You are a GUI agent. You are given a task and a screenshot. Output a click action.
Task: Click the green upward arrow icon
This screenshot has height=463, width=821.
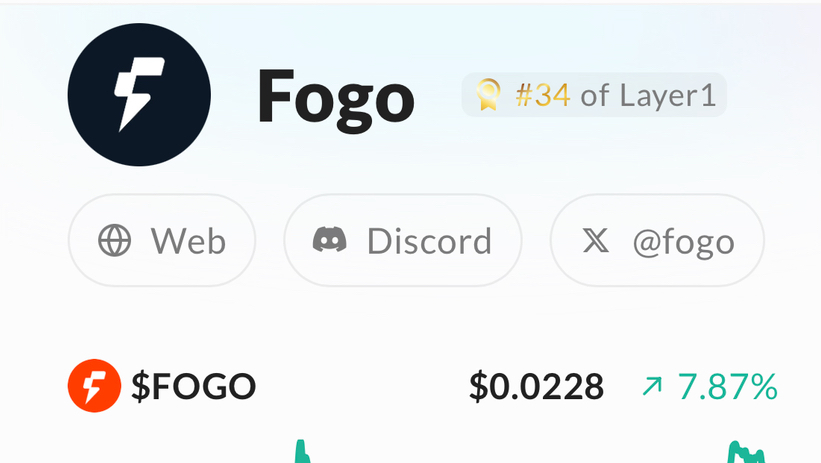[652, 387]
